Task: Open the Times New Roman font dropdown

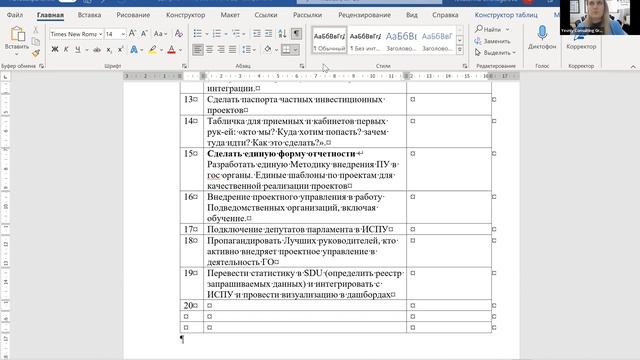Action: click(100, 34)
